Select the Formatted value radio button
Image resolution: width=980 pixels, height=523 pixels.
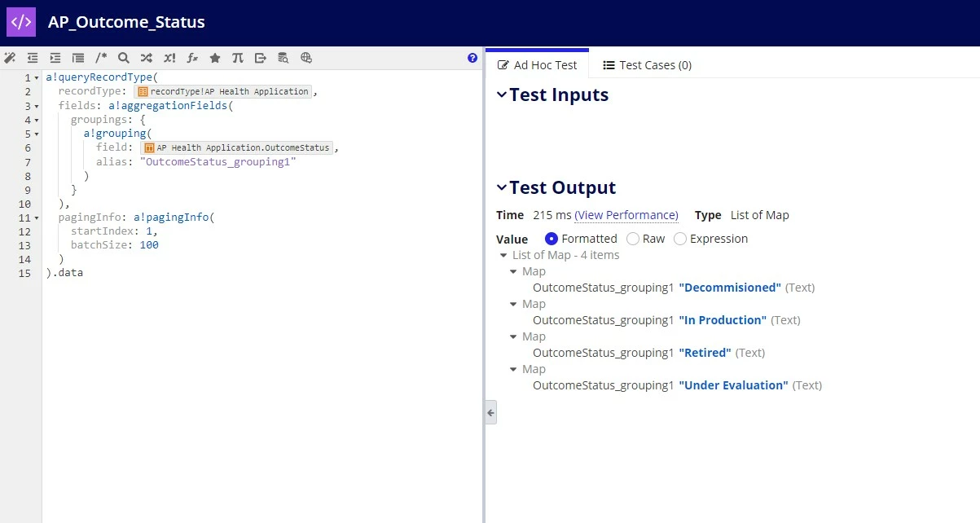(552, 239)
